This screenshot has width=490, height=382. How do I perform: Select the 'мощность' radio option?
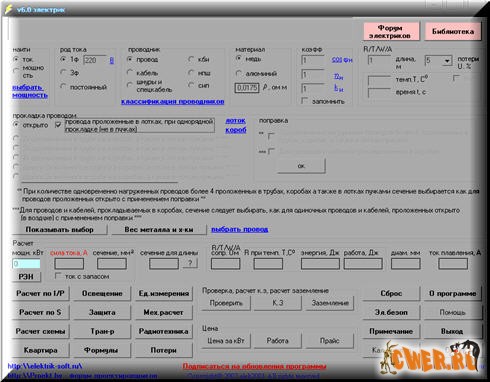click(x=16, y=71)
